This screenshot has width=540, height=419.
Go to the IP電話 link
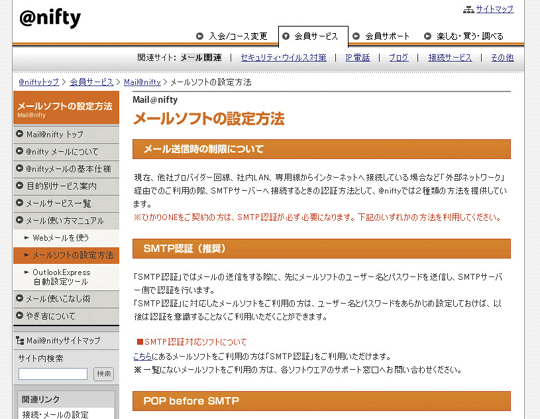click(357, 57)
